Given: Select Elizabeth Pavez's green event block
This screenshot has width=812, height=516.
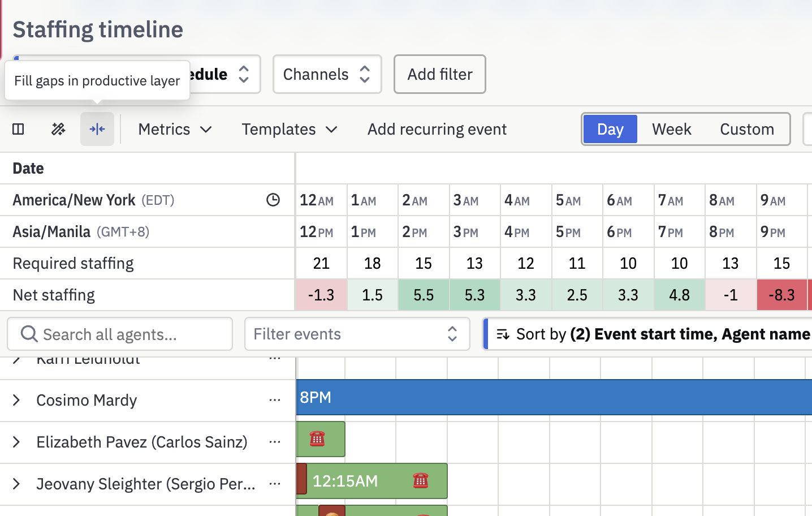Looking at the screenshot, I should pyautogui.click(x=321, y=439).
